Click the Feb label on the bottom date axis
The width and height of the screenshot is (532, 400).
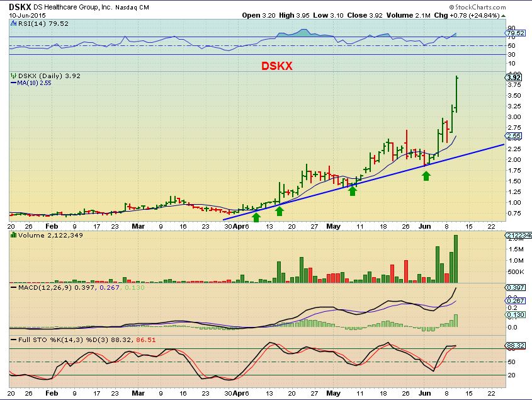point(52,393)
